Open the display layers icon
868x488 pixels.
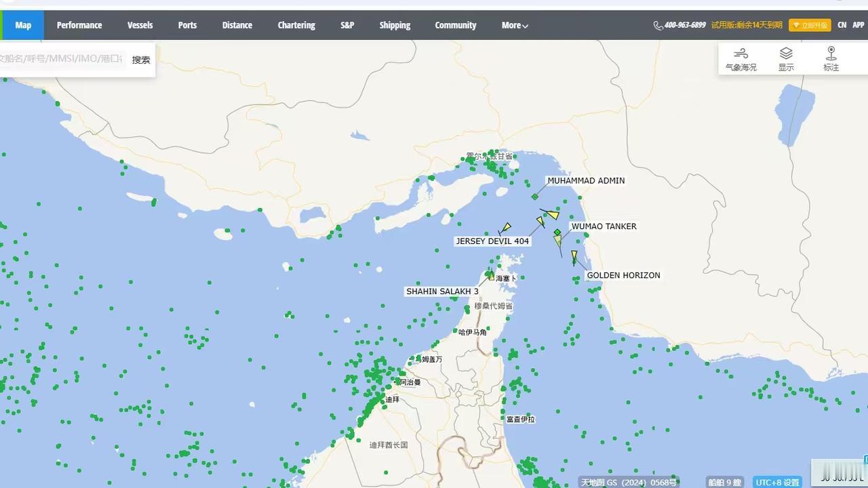click(x=786, y=54)
